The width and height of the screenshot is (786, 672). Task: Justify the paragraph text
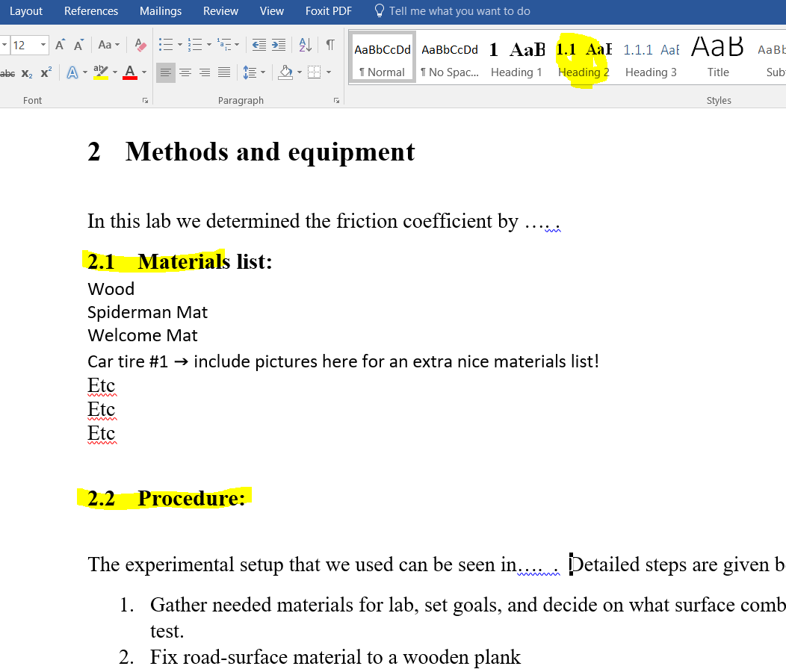224,73
